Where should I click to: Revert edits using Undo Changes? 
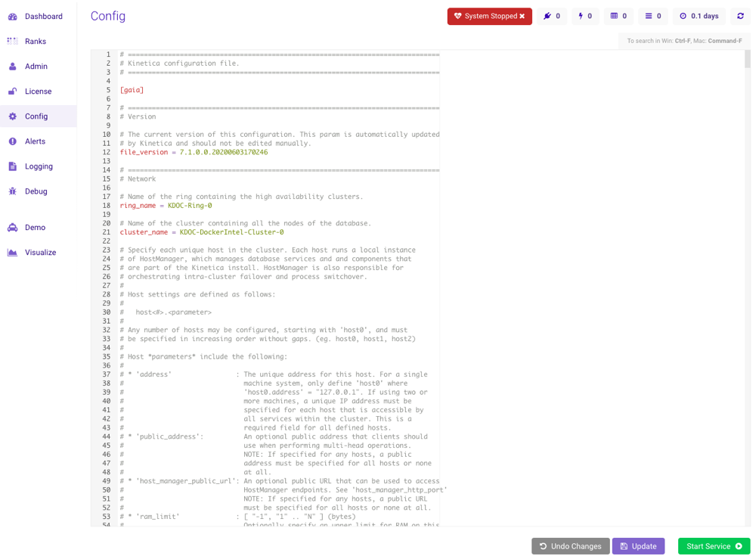(x=570, y=545)
